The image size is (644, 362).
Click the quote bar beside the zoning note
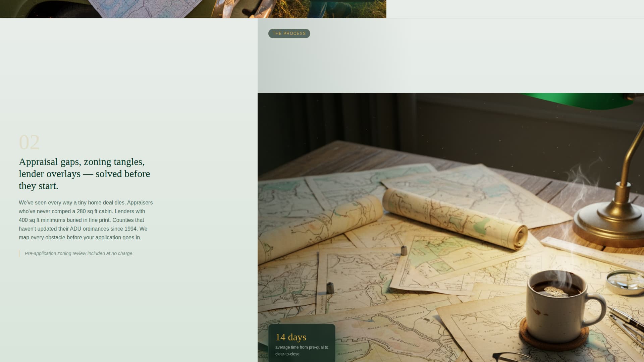(19, 253)
